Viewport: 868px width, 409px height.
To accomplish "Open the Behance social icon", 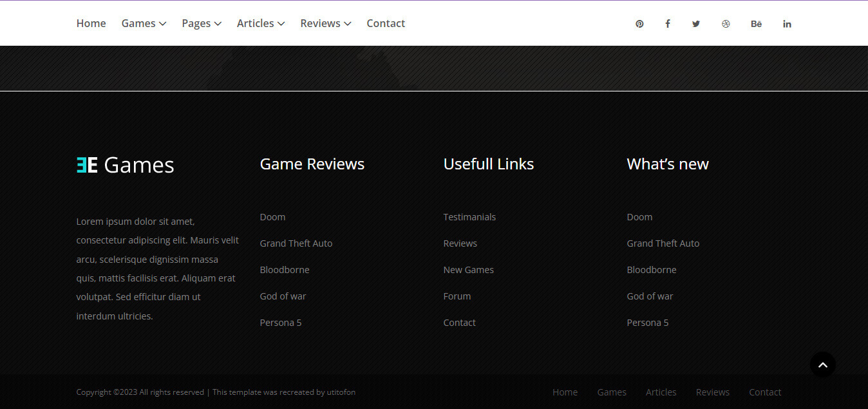I will click(756, 24).
